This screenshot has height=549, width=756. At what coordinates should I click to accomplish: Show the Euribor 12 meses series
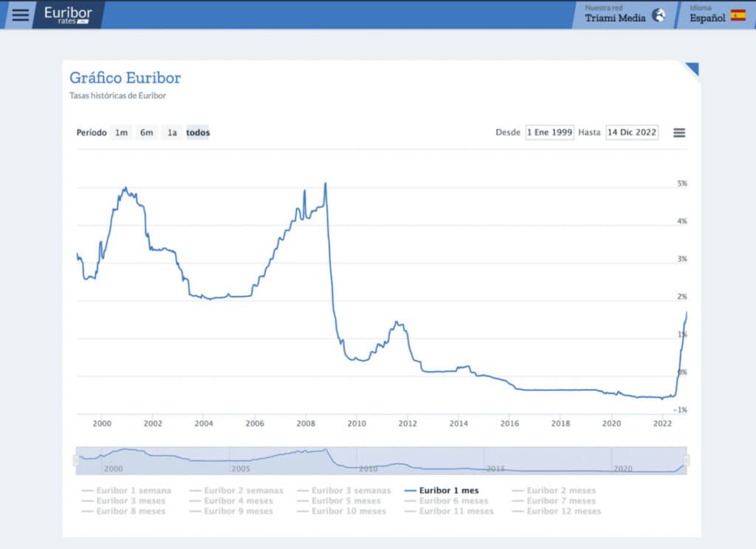pyautogui.click(x=557, y=511)
